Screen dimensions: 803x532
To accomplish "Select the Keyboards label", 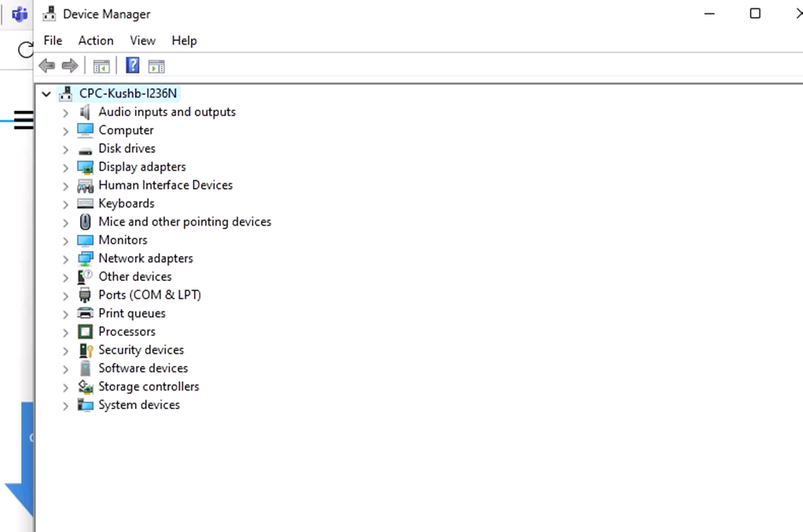I will click(126, 203).
